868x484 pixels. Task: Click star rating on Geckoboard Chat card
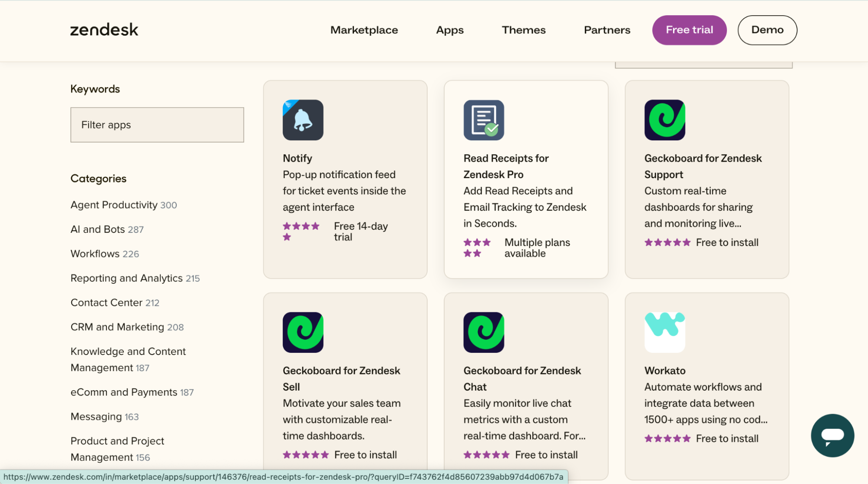(x=486, y=455)
